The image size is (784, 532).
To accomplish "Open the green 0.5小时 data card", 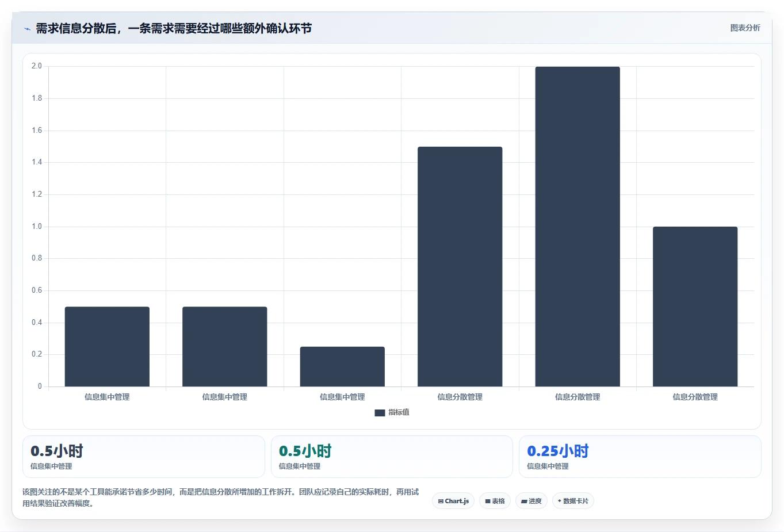I will (x=392, y=457).
